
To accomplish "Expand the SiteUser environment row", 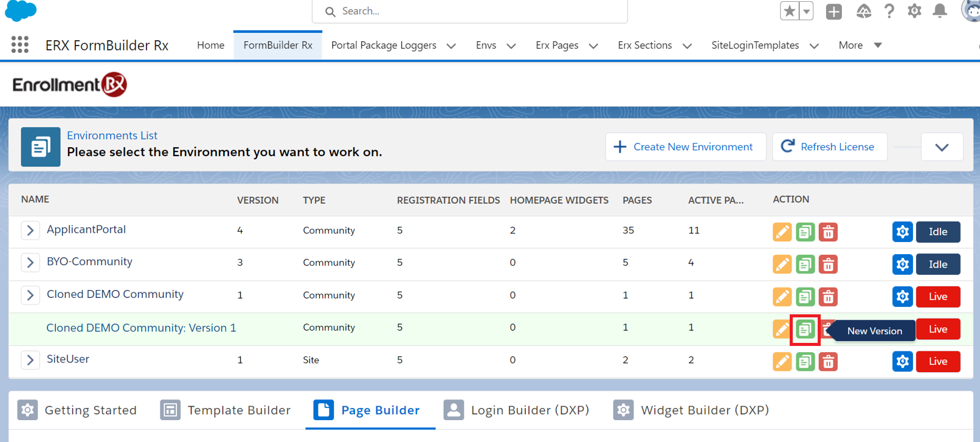I will pyautogui.click(x=30, y=360).
